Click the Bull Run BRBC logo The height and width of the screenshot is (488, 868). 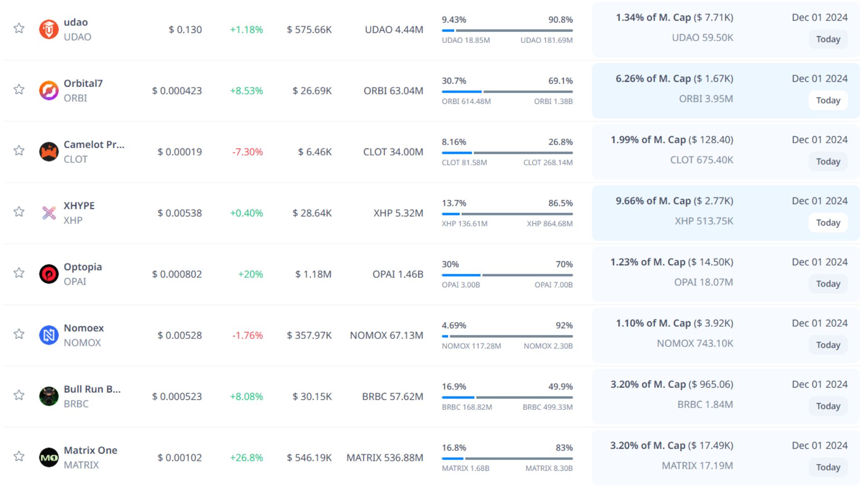(x=49, y=396)
